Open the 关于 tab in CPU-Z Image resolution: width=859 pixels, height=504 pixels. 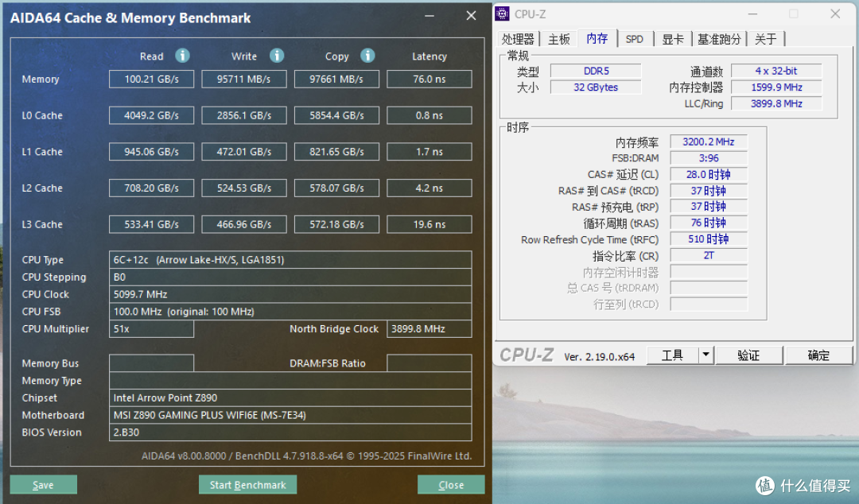[765, 39]
